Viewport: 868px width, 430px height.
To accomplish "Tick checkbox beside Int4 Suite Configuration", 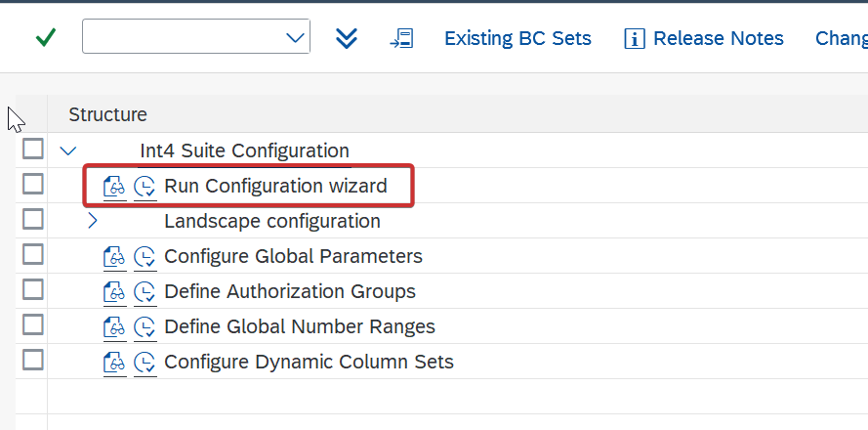I will 32,150.
